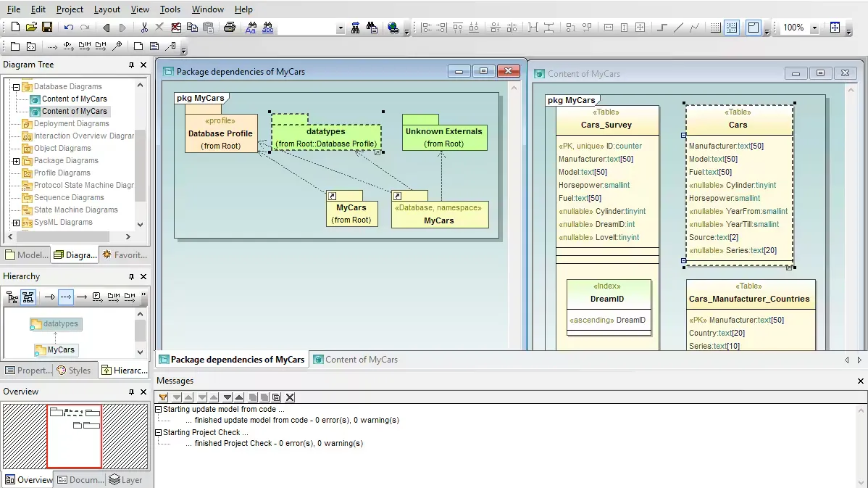This screenshot has width=868, height=488.
Task: Click Overview thumbnail viewport
Action: coord(74,437)
